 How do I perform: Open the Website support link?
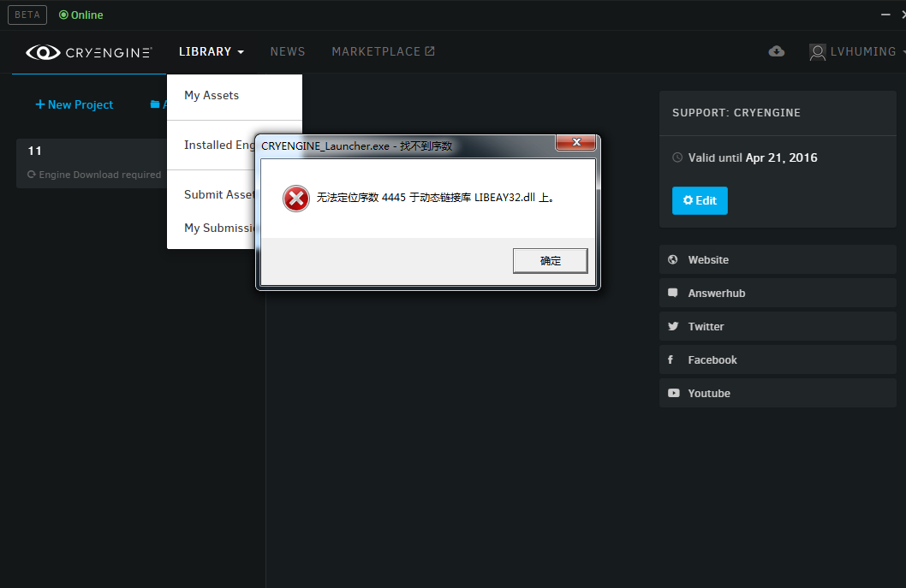778,259
